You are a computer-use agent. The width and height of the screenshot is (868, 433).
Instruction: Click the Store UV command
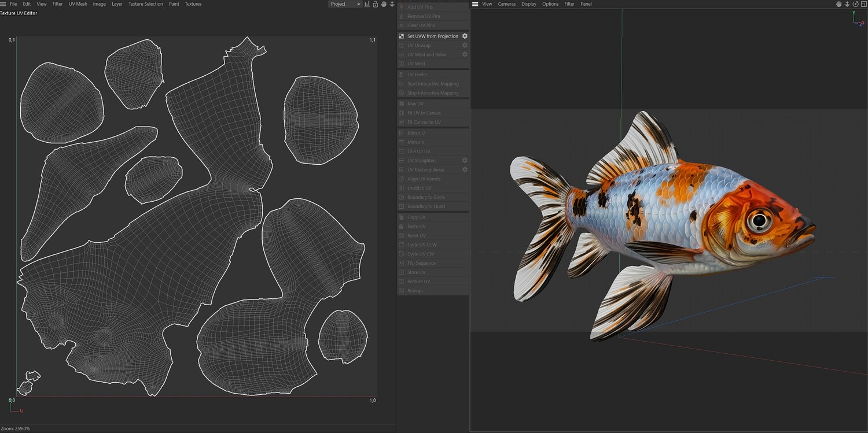point(433,273)
